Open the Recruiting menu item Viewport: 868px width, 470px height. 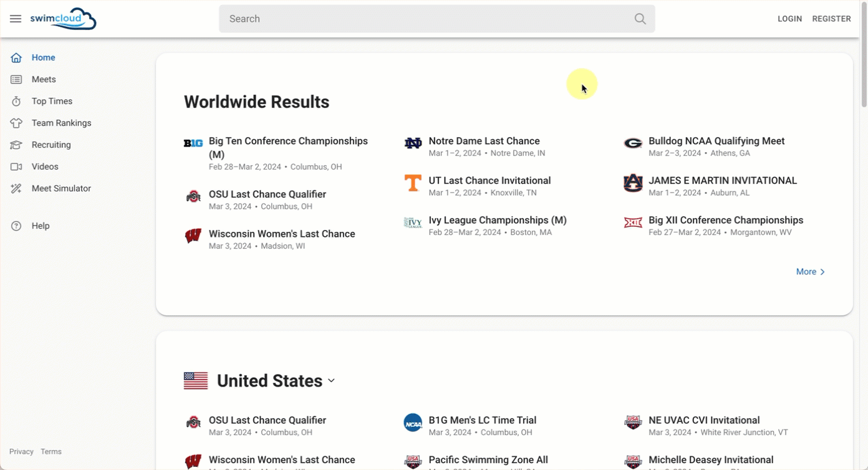pos(51,145)
